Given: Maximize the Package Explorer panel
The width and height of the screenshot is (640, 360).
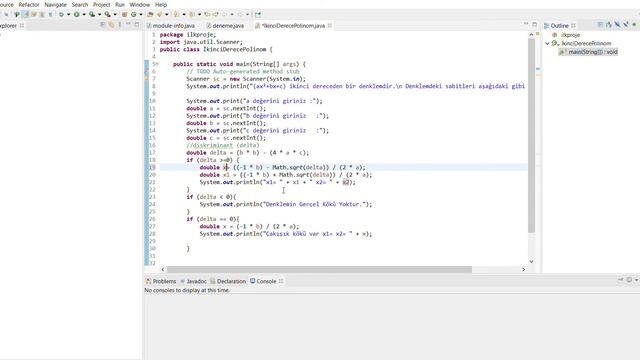Looking at the screenshot, I should click(137, 24).
